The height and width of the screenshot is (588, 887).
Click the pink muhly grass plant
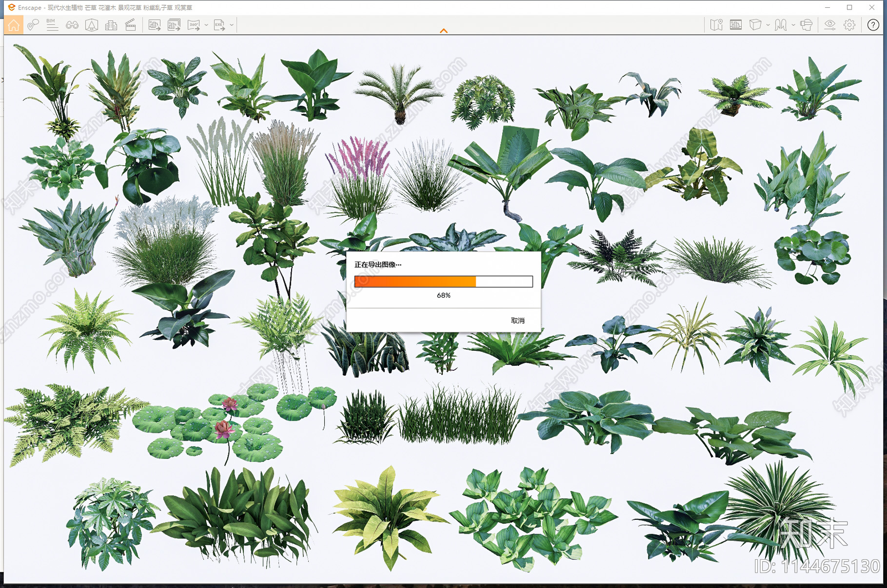(x=360, y=177)
